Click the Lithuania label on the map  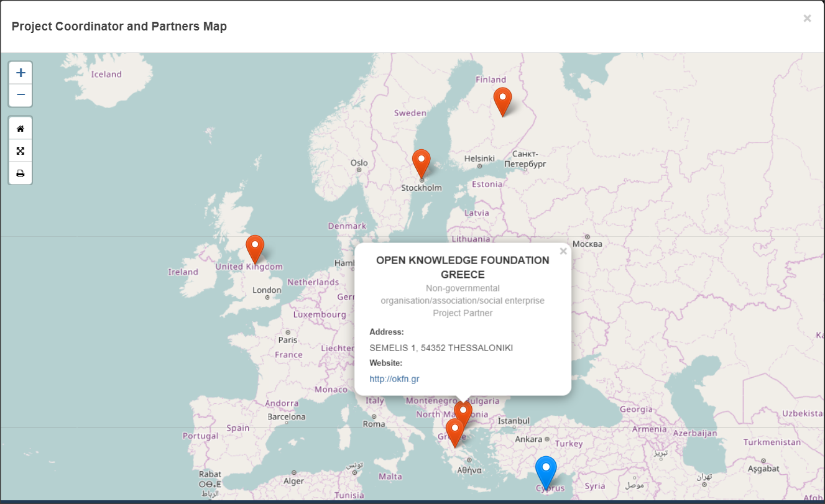471,239
